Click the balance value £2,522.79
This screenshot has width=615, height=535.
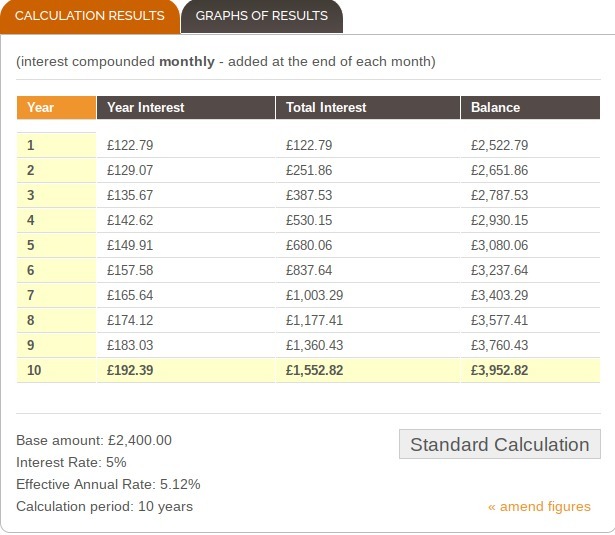(x=499, y=146)
